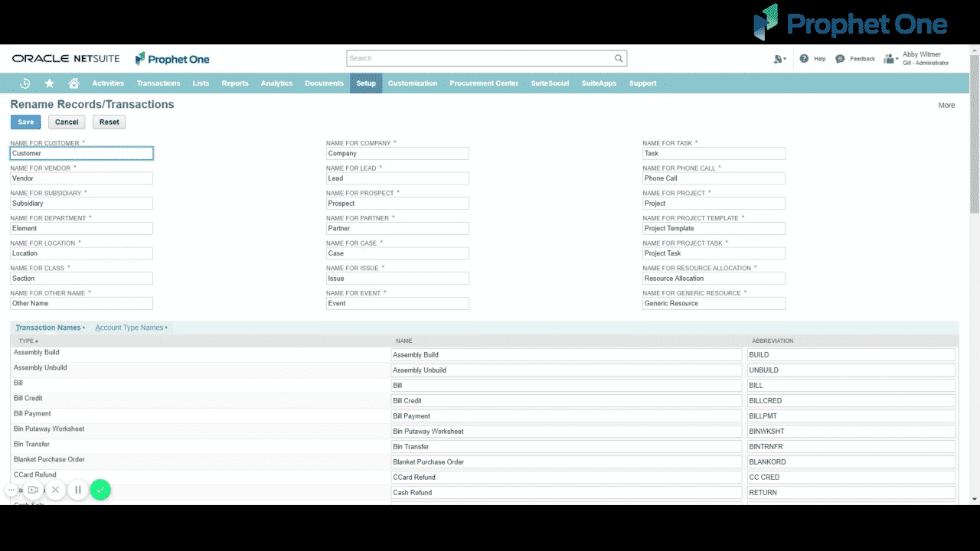Select the Home icon in the navigation bar

(x=72, y=83)
